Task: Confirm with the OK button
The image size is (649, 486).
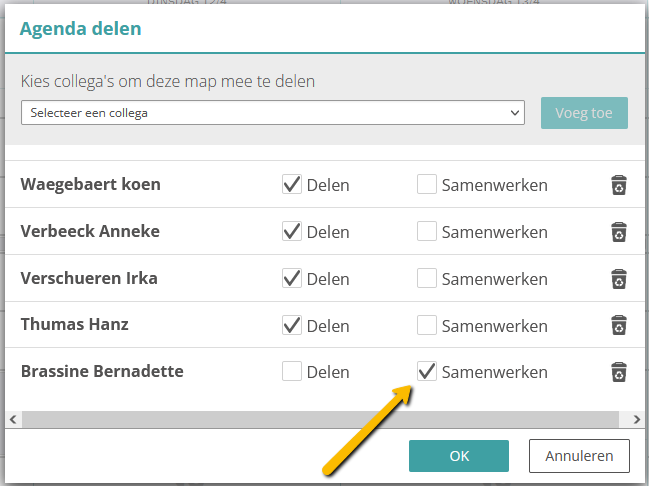Action: coord(459,456)
